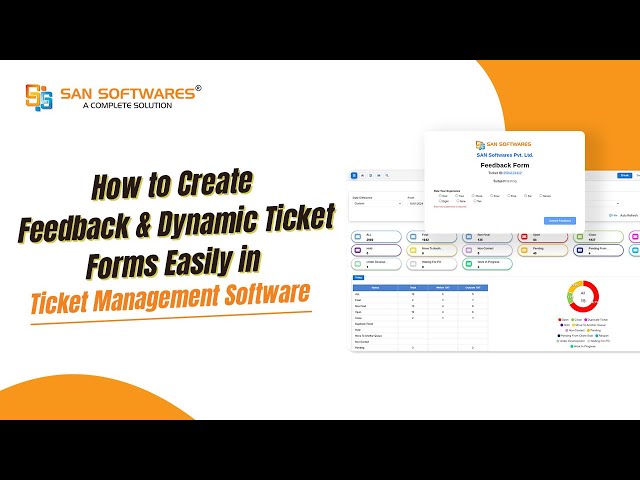Open the dropdown right of Feedback Form

[x=604, y=203]
